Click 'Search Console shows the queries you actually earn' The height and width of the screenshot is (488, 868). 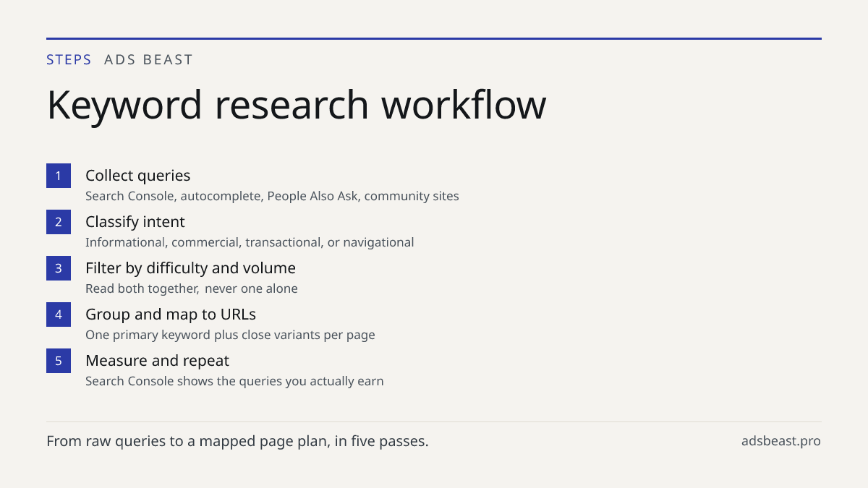pos(234,381)
